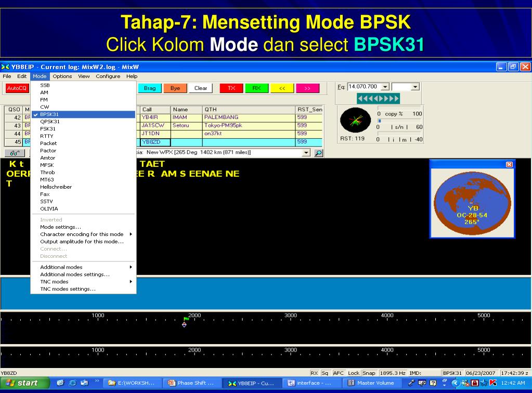
Task: Expand hidden quick launch icons chevron
Action: tap(97, 381)
